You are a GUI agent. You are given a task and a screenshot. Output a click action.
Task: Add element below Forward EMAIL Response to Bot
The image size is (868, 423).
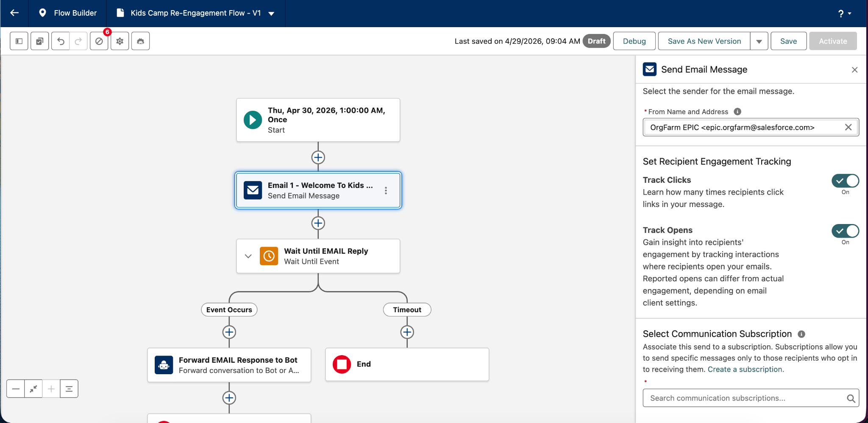coord(229,398)
